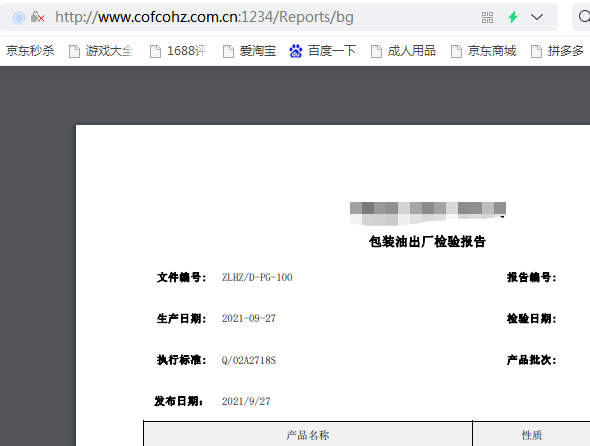Image resolution: width=590 pixels, height=446 pixels.
Task: Open the 京东秒杀 bookmark
Action: click(x=30, y=50)
